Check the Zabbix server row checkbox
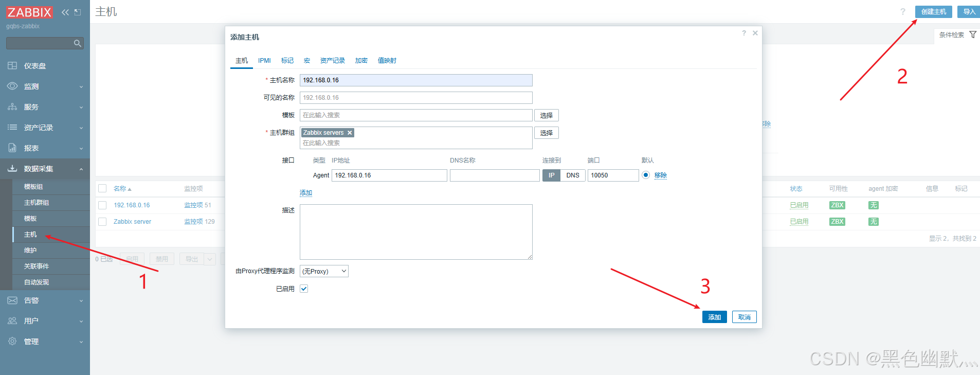 coord(102,222)
